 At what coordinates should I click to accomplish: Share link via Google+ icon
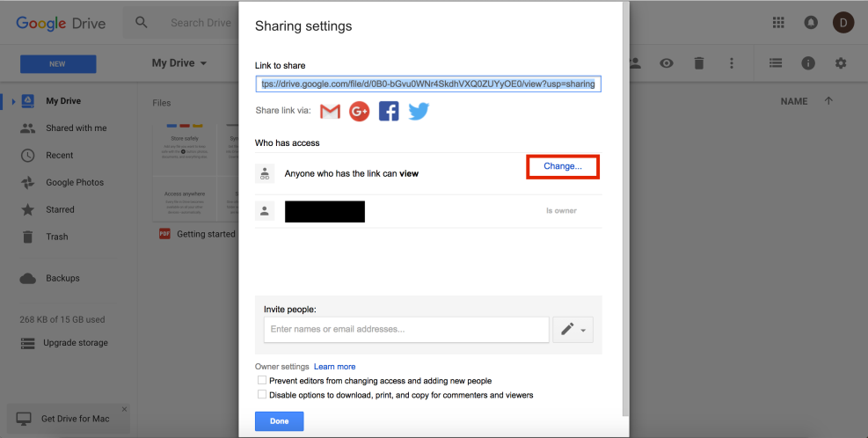pyautogui.click(x=360, y=112)
